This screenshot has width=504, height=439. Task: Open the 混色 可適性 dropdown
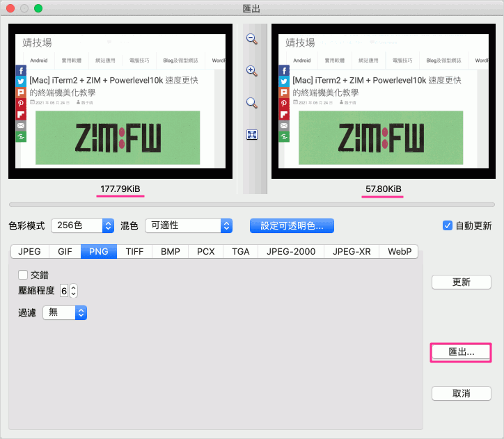click(189, 225)
